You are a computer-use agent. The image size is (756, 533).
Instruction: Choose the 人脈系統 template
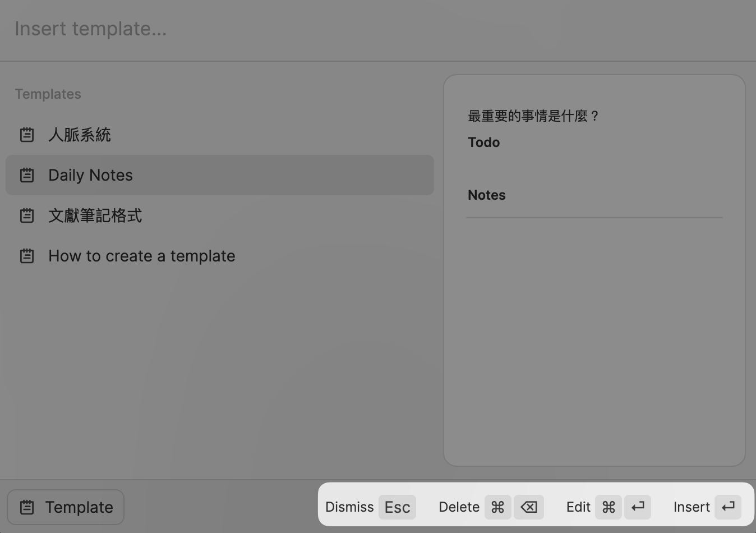[x=80, y=135]
